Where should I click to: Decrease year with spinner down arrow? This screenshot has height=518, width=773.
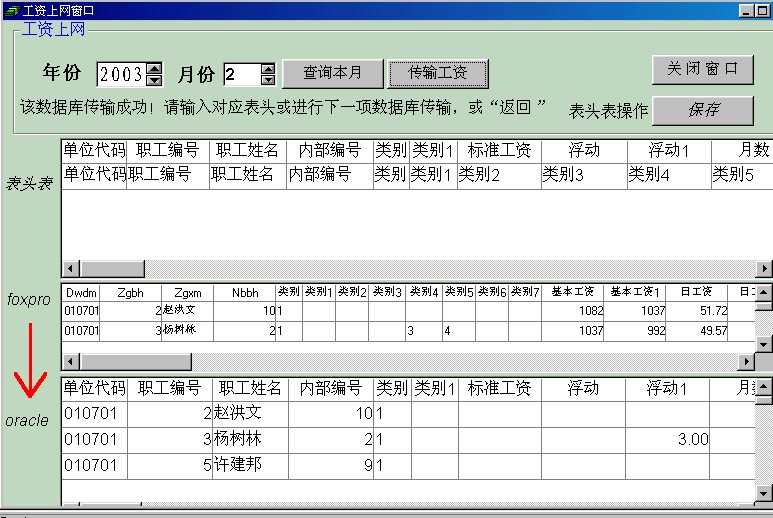pos(154,79)
